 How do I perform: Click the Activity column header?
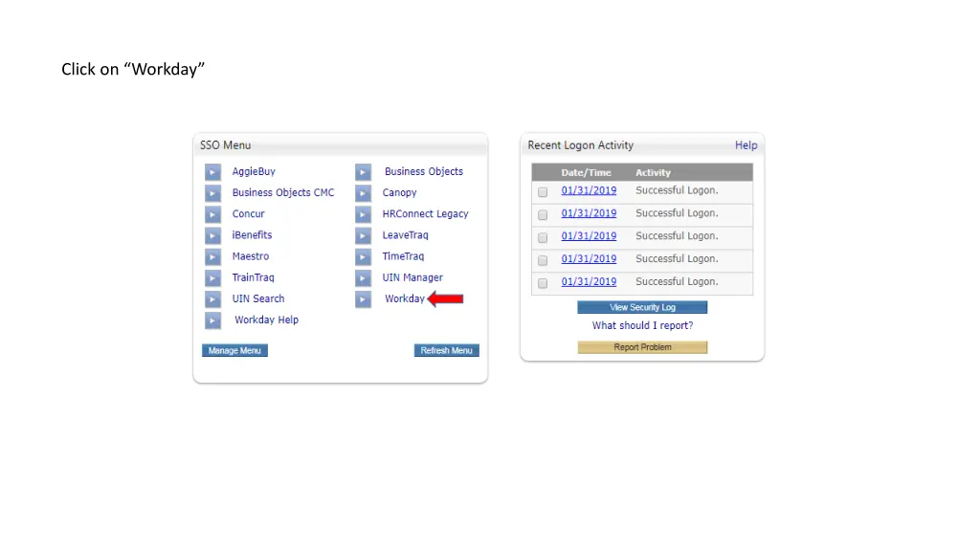point(653,172)
